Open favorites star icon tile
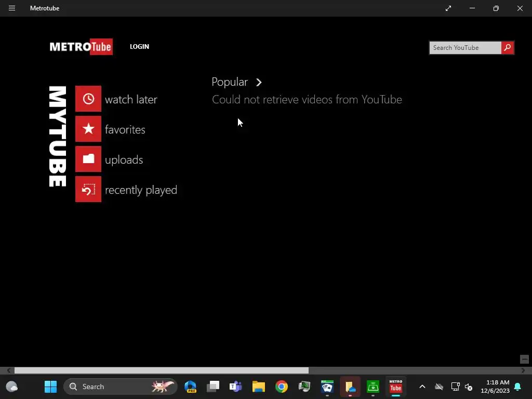Viewport: 532px width, 399px height. 88,129
